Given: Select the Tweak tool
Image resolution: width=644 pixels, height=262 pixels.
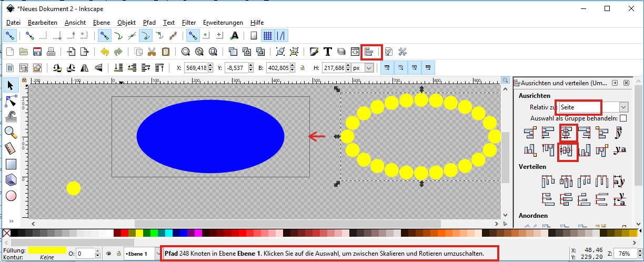Looking at the screenshot, I should (x=11, y=117).
